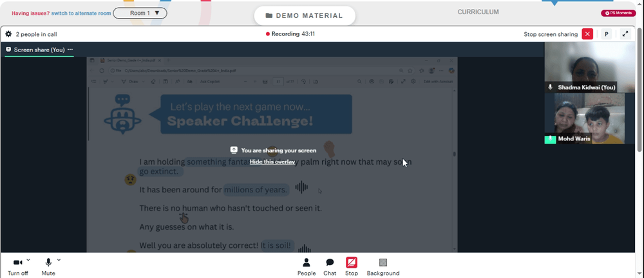Click the Speaker Challenge! heading
This screenshot has height=278, width=644.
coord(240,121)
